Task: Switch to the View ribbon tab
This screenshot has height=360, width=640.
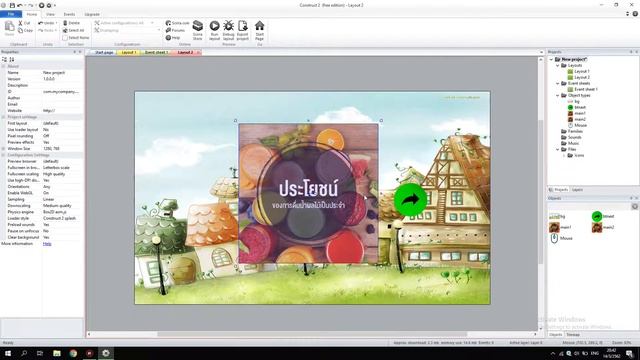Action: pyautogui.click(x=50, y=14)
